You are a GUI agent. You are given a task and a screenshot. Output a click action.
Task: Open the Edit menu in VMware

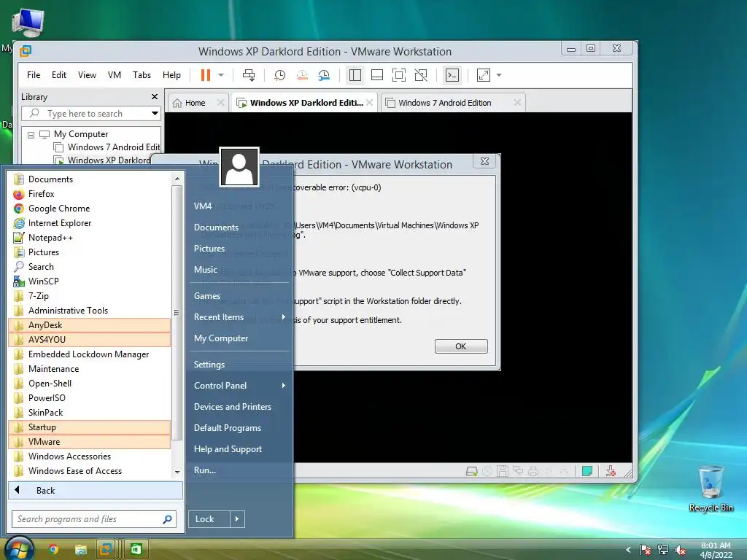[59, 75]
